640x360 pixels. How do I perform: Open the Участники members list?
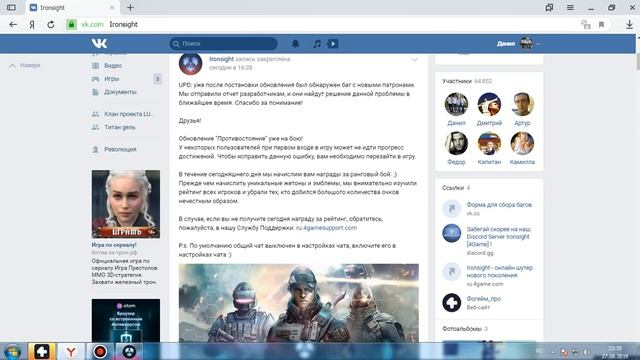pos(467,81)
